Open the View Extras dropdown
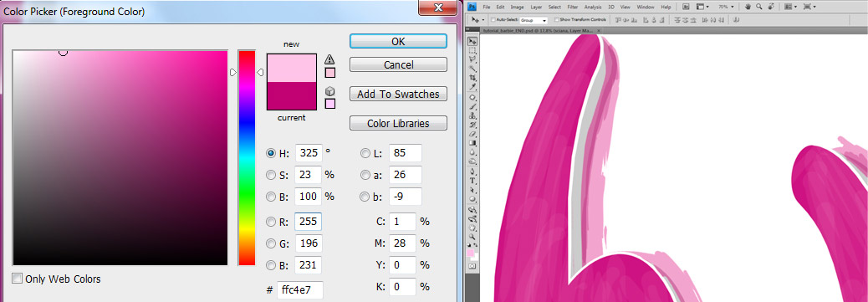The image size is (868, 302). coord(702,7)
